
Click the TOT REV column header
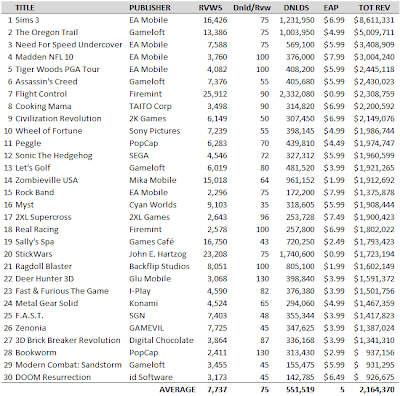coord(374,8)
